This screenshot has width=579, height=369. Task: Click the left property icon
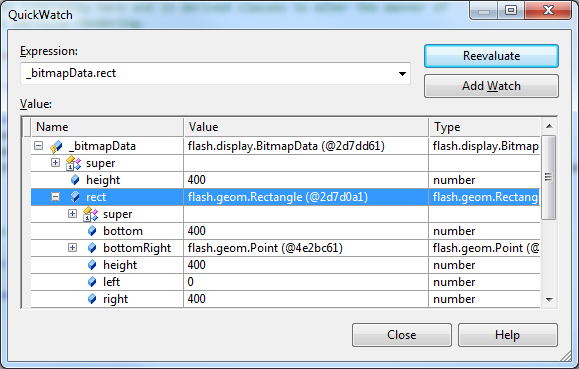point(92,282)
